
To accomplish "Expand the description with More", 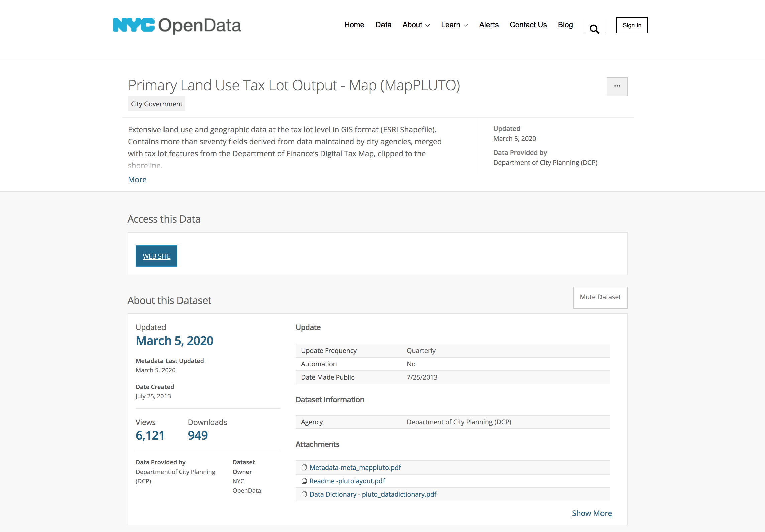I will [137, 180].
